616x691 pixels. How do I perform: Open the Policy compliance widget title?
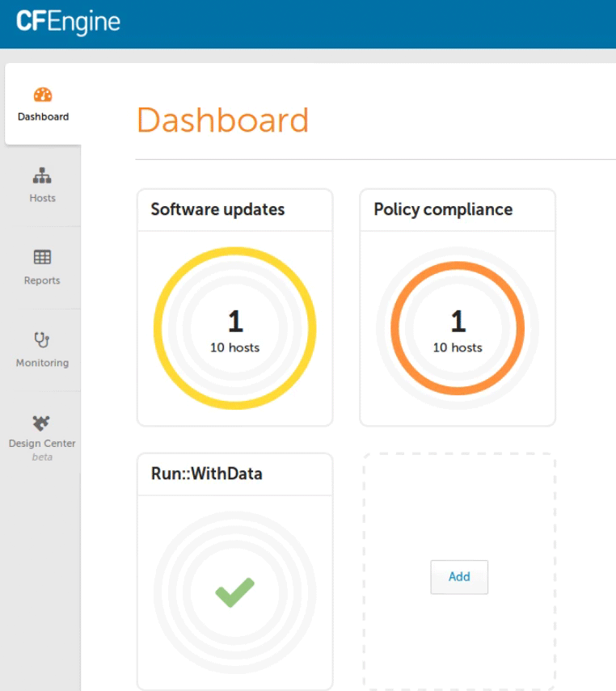click(x=443, y=209)
